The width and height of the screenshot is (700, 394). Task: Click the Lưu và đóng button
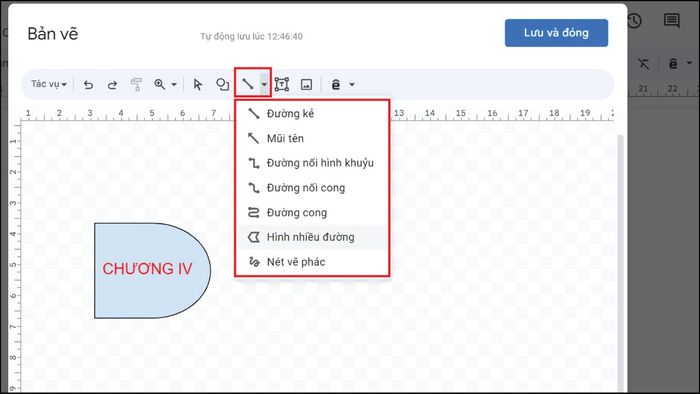(556, 33)
